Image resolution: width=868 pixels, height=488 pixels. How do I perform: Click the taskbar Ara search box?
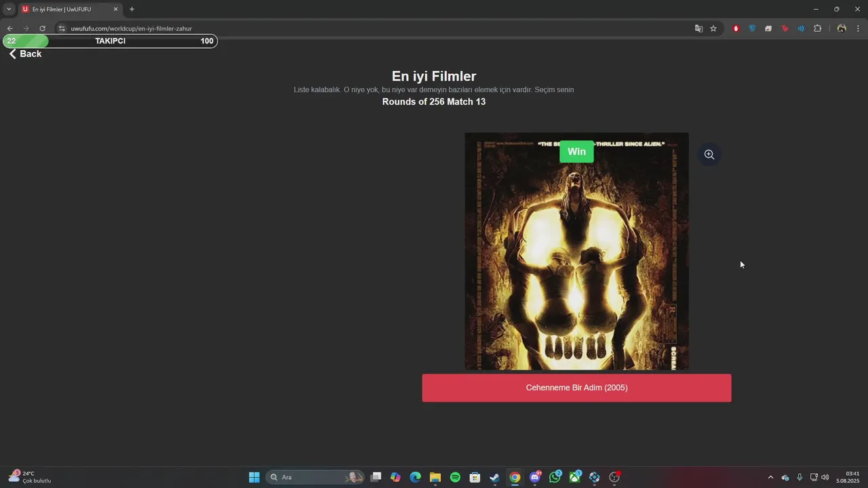(315, 477)
